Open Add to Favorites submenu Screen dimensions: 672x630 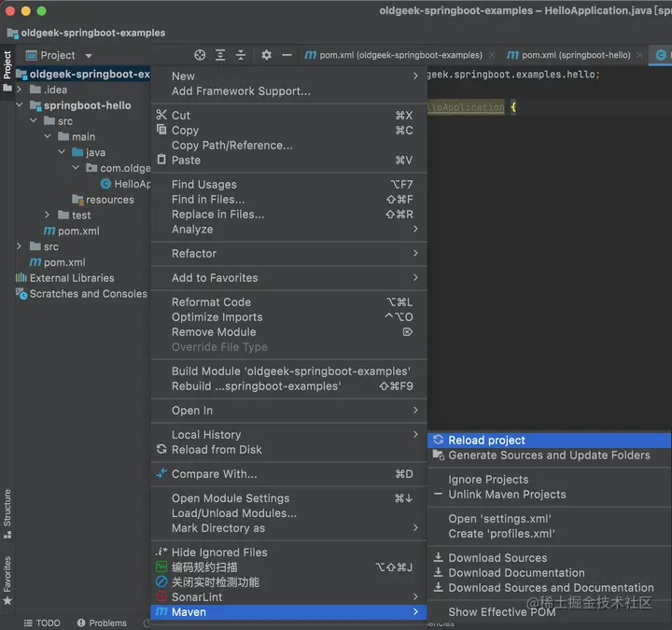[288, 278]
